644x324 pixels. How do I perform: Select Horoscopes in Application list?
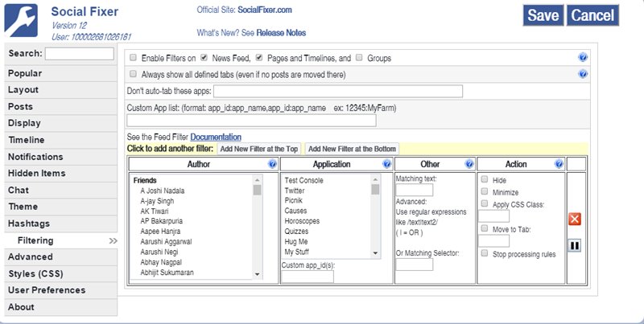coord(302,221)
